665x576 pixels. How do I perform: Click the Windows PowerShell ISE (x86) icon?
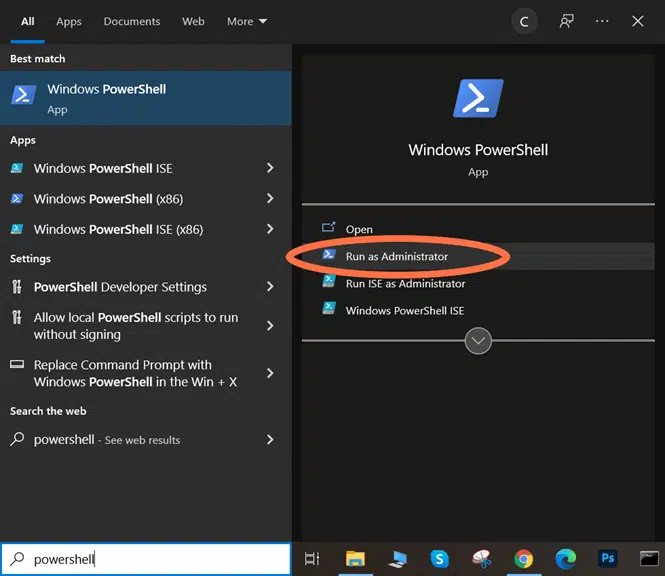17,229
